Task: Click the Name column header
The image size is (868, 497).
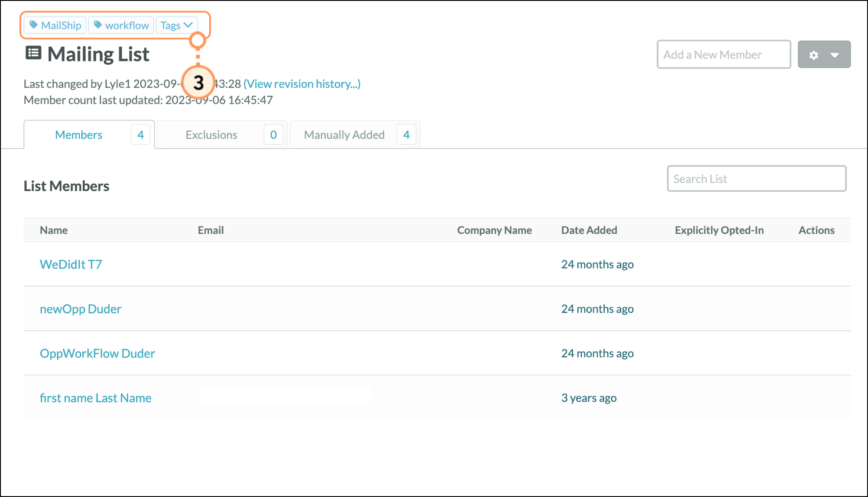Action: 54,230
